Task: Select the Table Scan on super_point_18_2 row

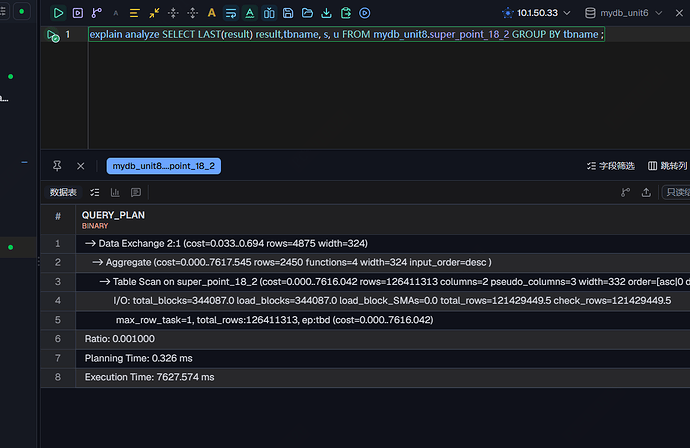Action: coord(383,282)
